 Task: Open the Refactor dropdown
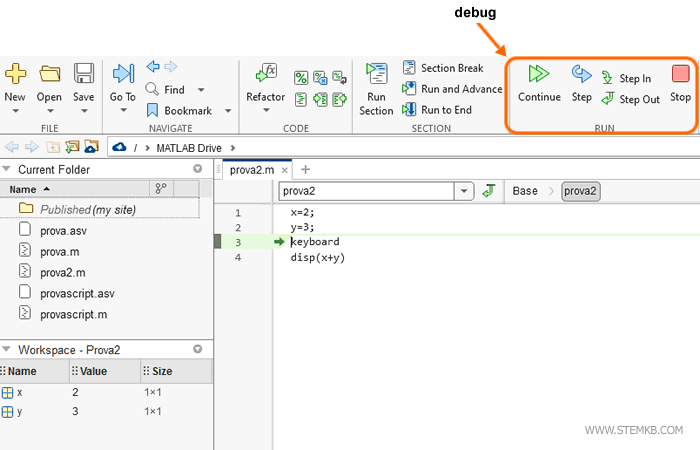click(x=265, y=110)
